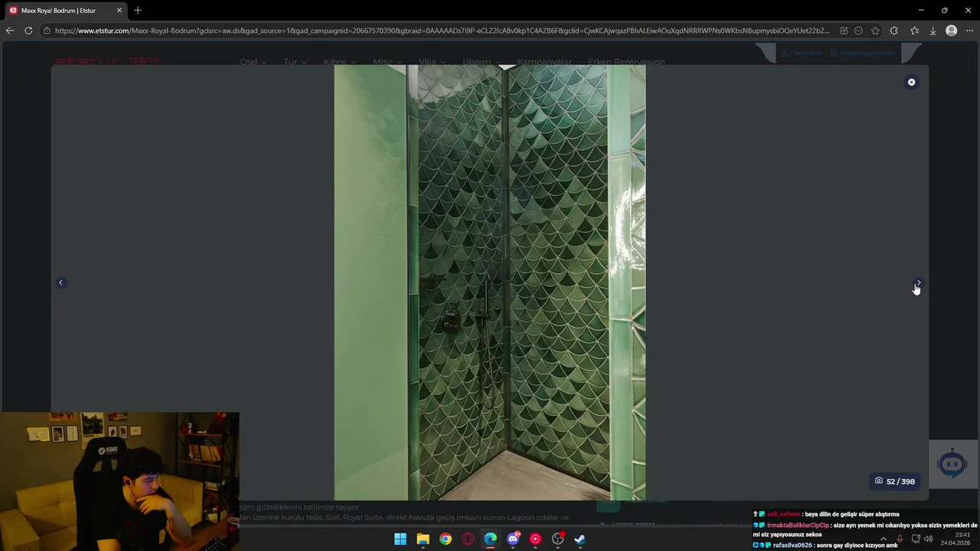This screenshot has height=551, width=980.
Task: Open Discord from taskbar
Action: tap(513, 539)
